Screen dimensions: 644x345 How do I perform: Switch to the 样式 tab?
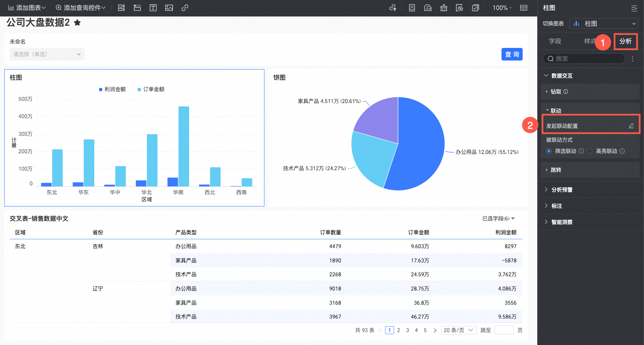[589, 41]
